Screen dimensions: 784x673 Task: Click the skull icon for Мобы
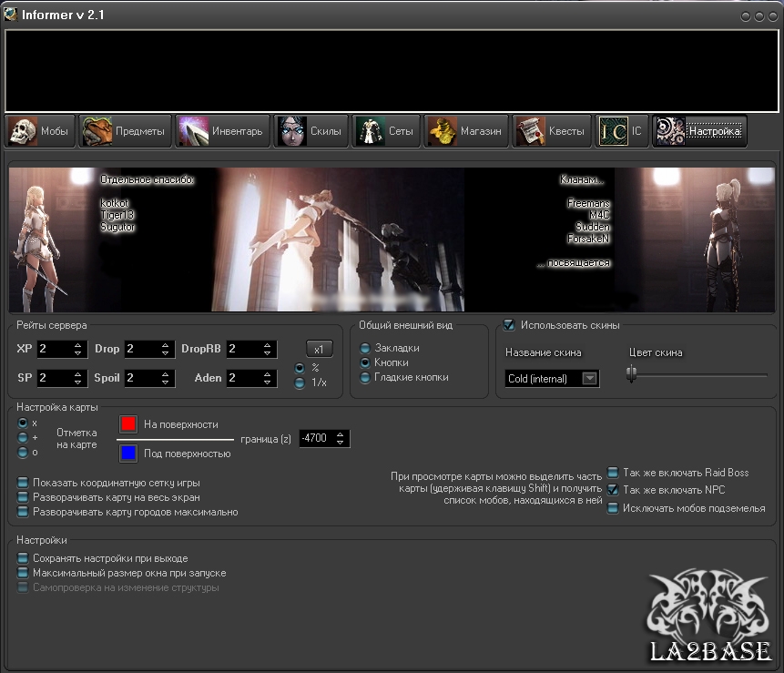(23, 131)
